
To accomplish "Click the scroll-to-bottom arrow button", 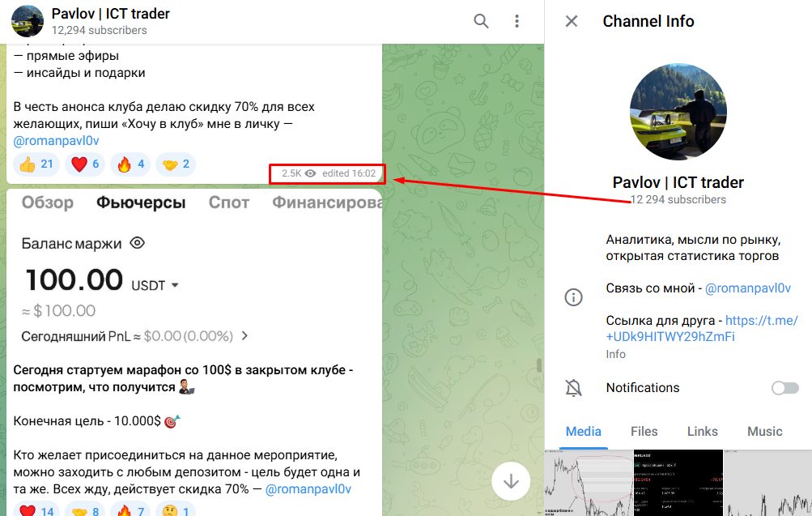I will click(511, 481).
